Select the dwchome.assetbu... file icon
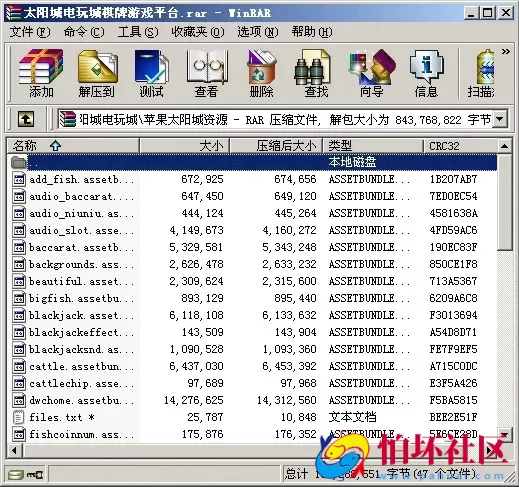This screenshot has width=519, height=487. pos(19,400)
